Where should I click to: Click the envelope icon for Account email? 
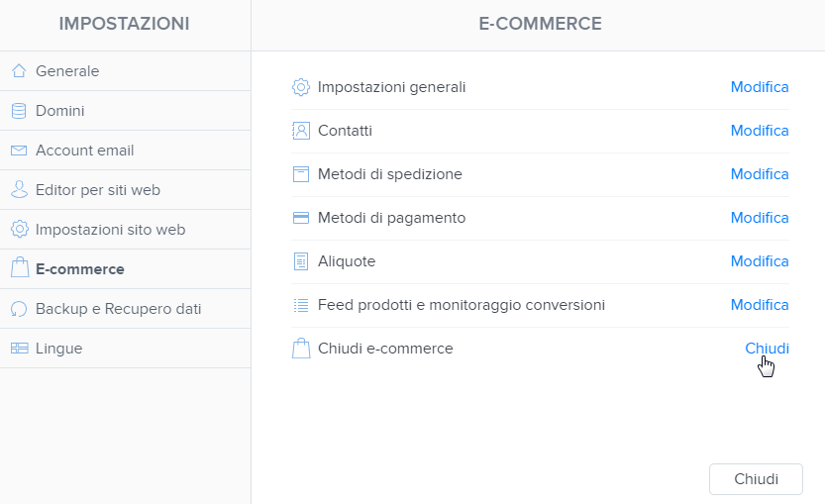click(19, 151)
